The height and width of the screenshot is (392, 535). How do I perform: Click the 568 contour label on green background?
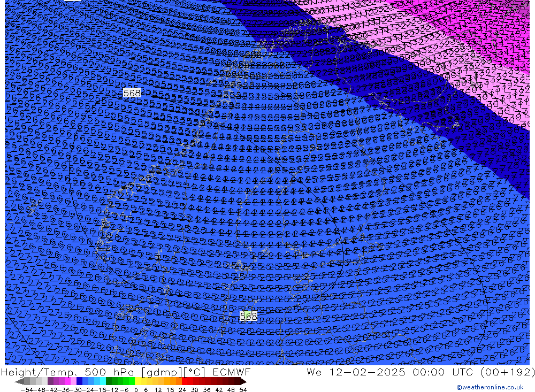pos(248,316)
